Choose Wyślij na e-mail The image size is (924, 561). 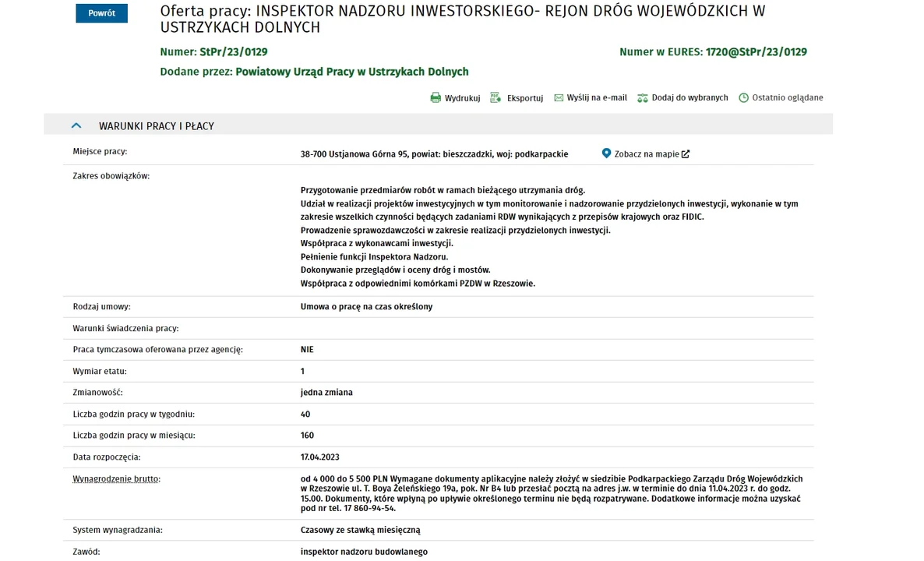[x=597, y=98]
